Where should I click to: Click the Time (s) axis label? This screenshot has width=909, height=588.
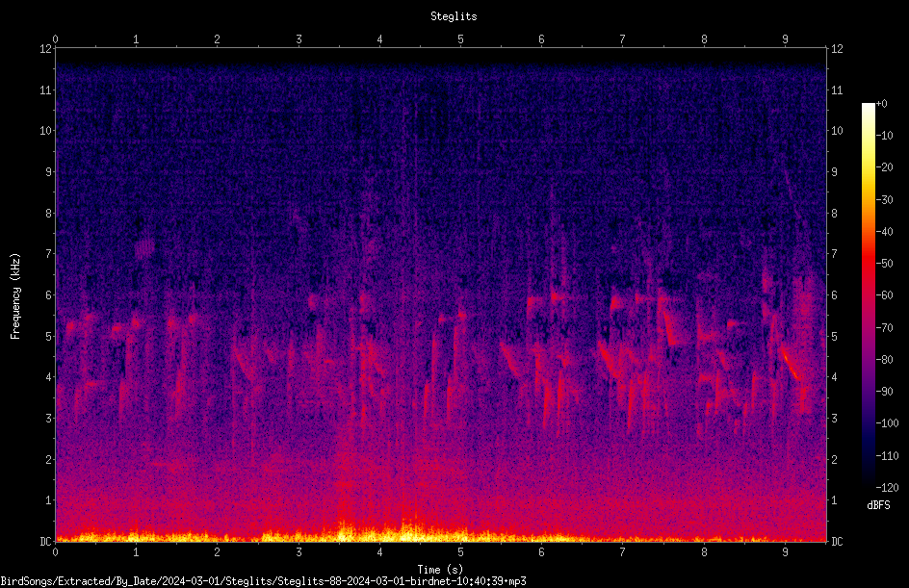point(441,570)
